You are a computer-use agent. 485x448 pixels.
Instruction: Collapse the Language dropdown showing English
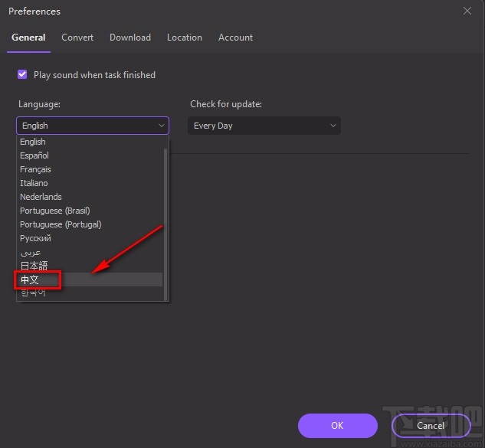point(92,126)
